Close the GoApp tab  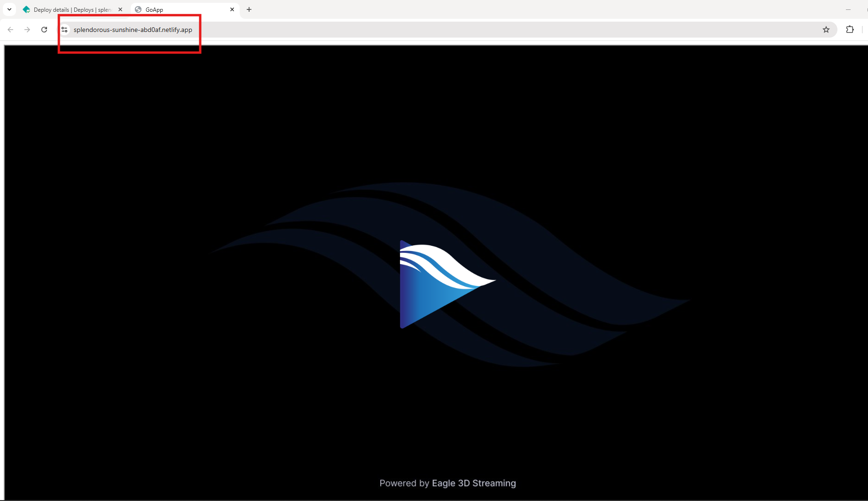click(x=232, y=9)
